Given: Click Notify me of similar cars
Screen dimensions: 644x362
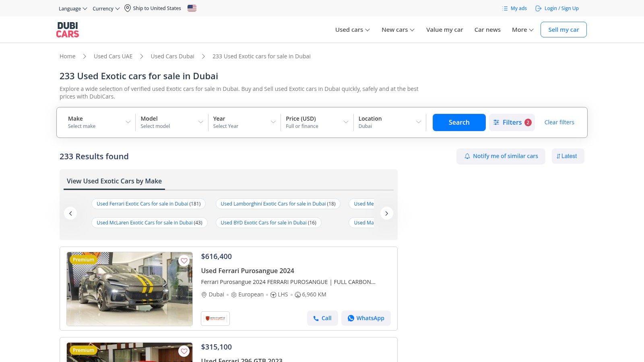Looking at the screenshot, I should click(501, 156).
